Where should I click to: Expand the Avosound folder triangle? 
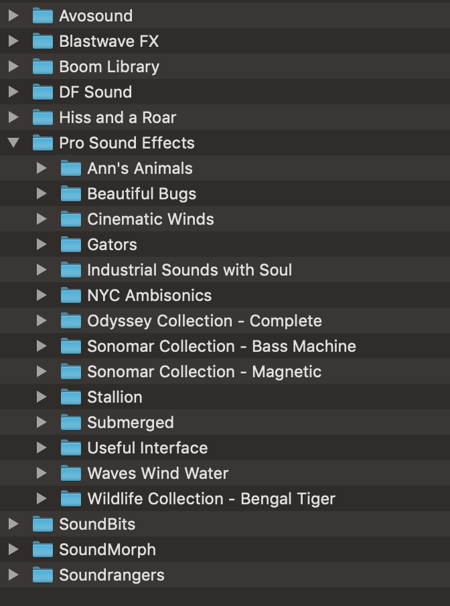pyautogui.click(x=14, y=15)
